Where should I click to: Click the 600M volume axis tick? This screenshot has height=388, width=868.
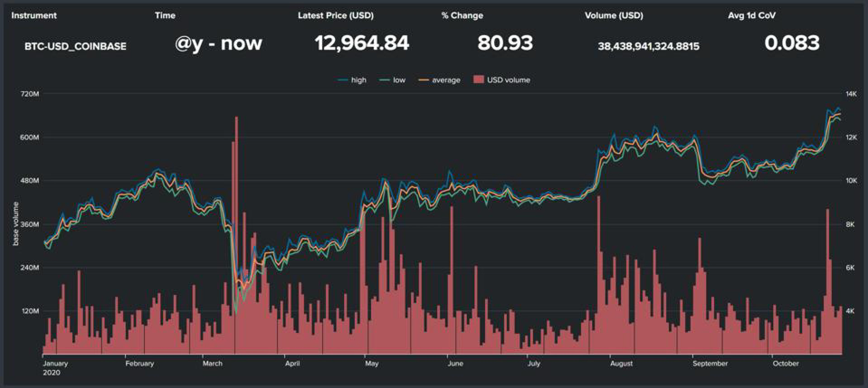30,137
